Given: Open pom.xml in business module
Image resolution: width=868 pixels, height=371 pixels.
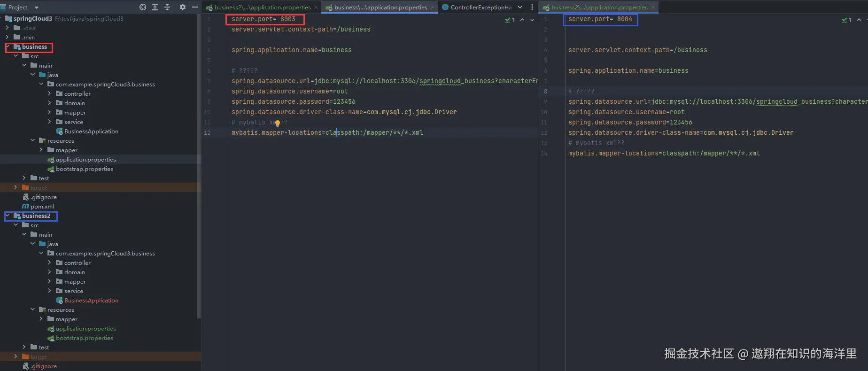Looking at the screenshot, I should coord(42,207).
